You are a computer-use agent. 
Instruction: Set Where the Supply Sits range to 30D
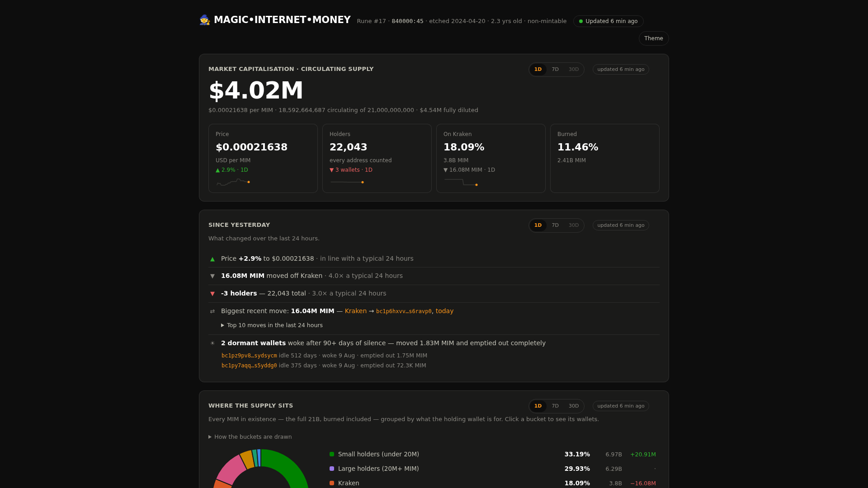coord(574,406)
